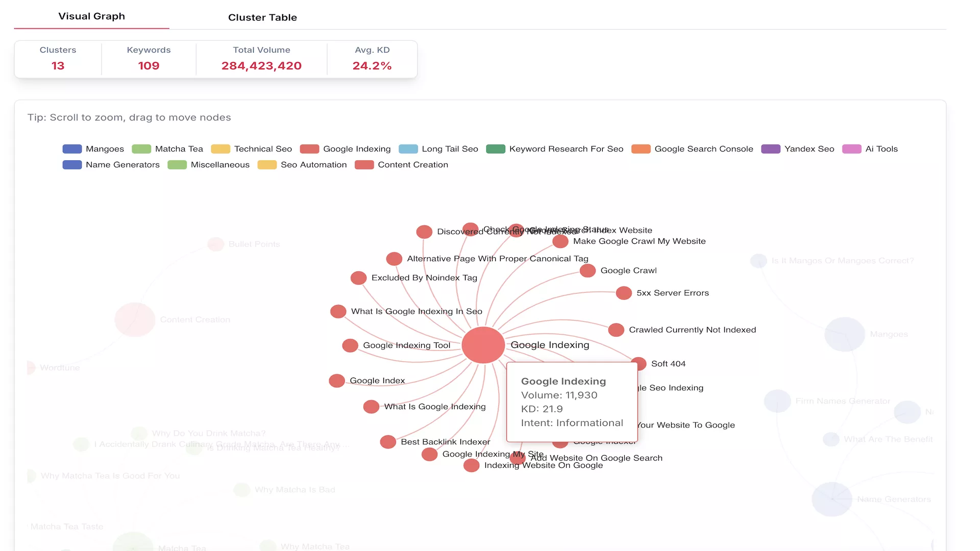The height and width of the screenshot is (551, 980).
Task: Select the Google Crawl node
Action: coord(587,270)
